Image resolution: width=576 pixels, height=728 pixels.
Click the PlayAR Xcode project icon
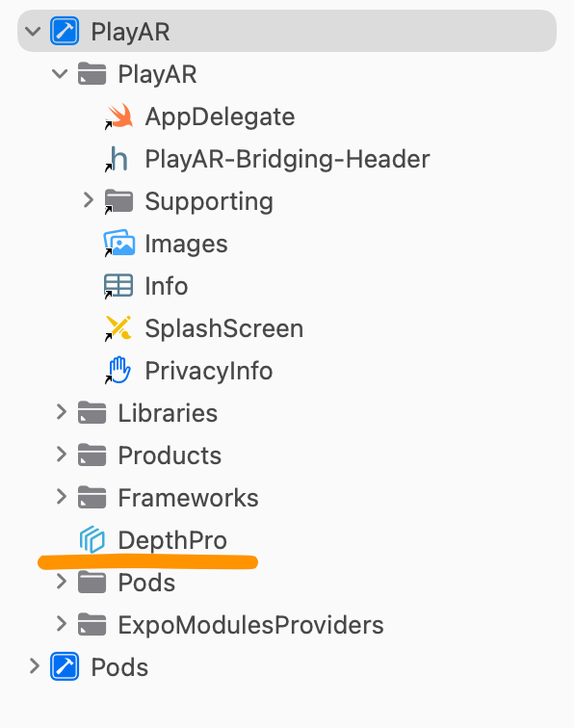(x=65, y=31)
